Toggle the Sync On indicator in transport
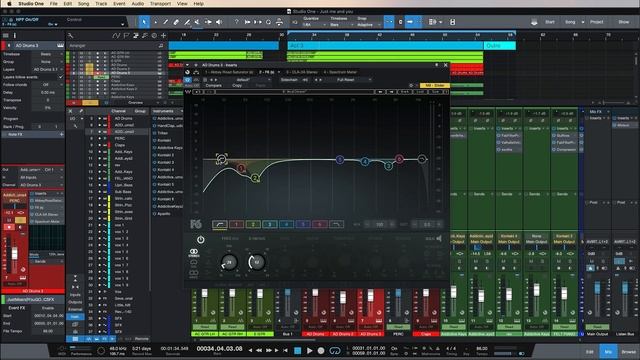Screen dimensions: 640x360 point(394,349)
